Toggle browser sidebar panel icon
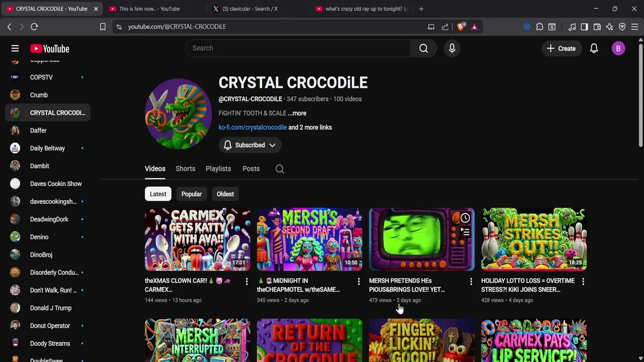Viewport: 644px width, 362px height. pos(584,27)
